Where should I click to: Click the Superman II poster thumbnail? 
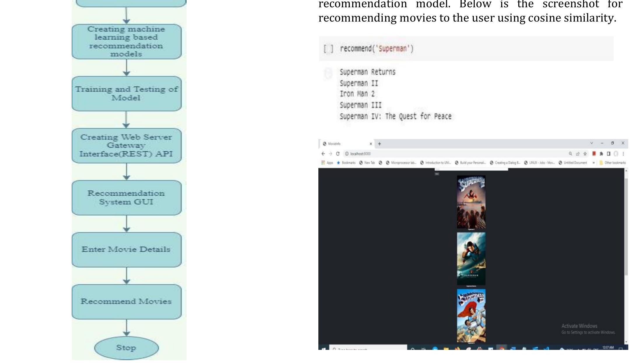tap(471, 202)
